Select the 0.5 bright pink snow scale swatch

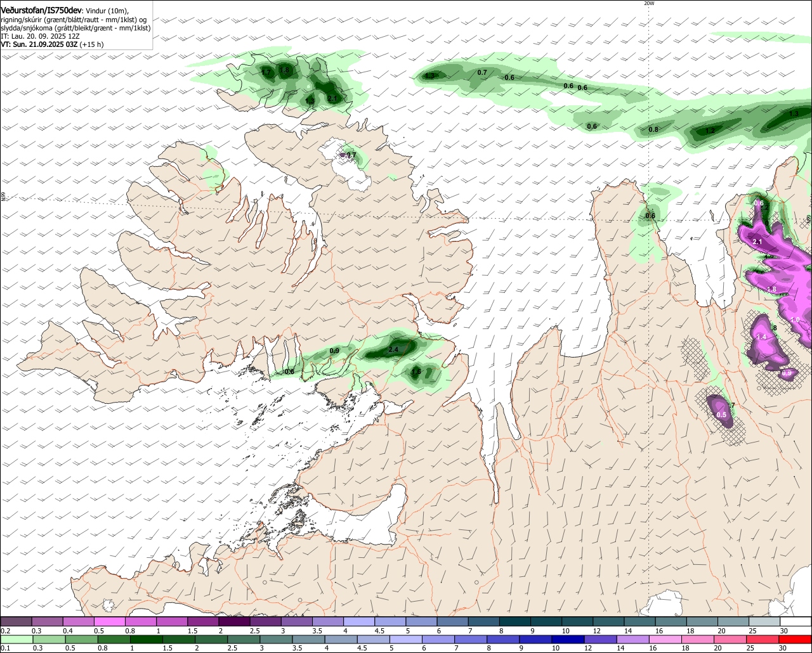click(110, 622)
